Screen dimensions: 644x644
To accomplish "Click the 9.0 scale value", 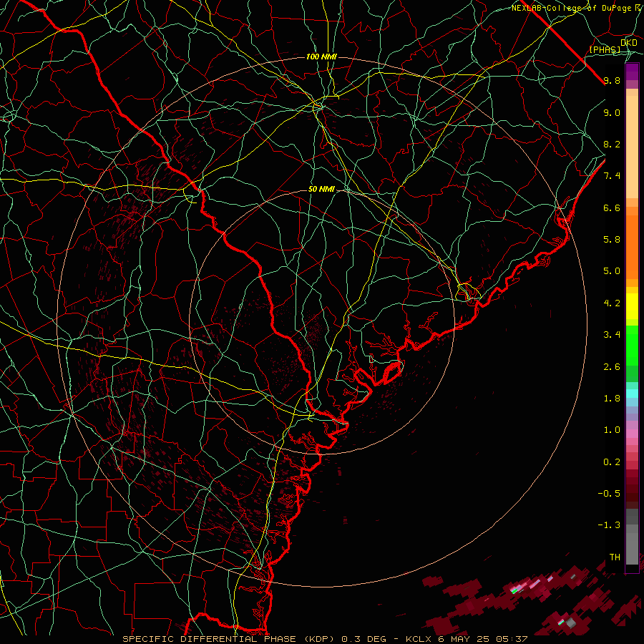I will (612, 112).
